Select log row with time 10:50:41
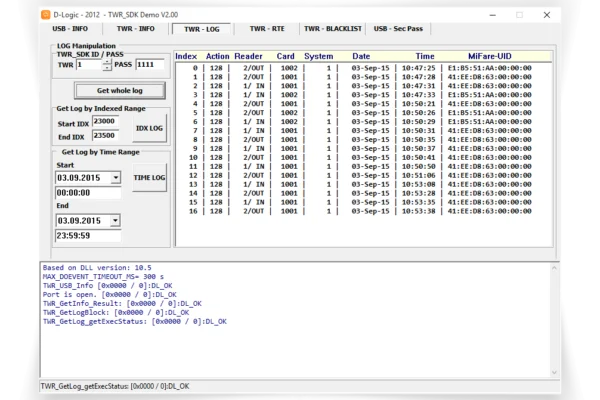This screenshot has height=400, width=600. [x=362, y=157]
